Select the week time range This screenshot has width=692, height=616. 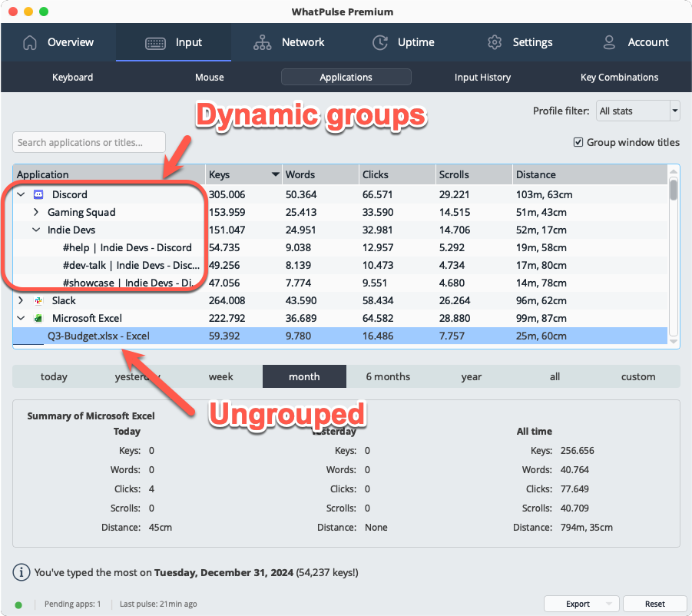click(220, 376)
